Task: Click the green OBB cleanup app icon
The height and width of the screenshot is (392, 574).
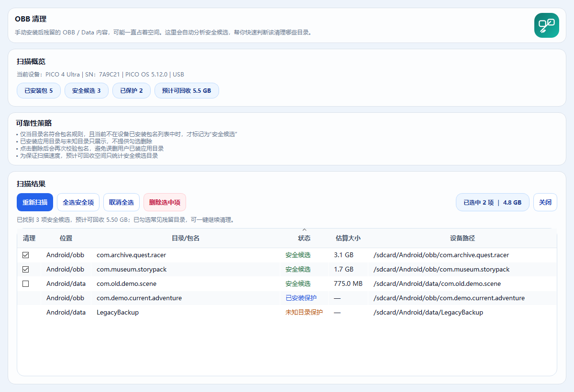Action: (547, 25)
